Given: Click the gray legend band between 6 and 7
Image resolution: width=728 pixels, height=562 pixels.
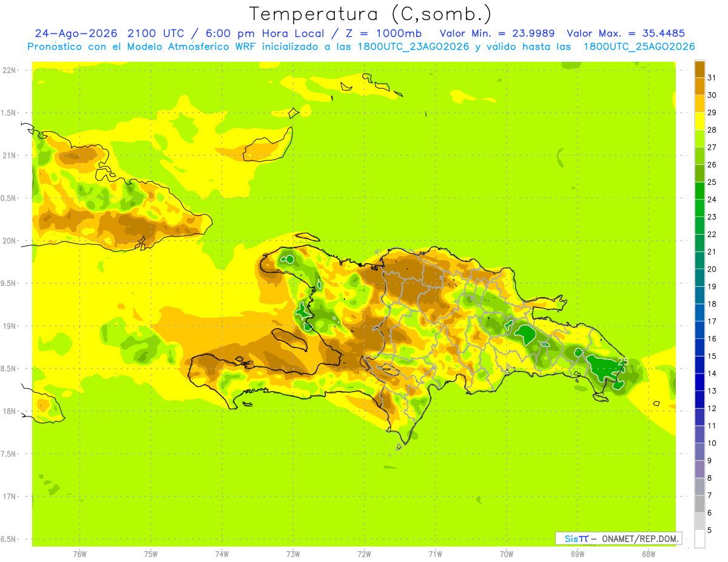Looking at the screenshot, I should click(x=699, y=504).
